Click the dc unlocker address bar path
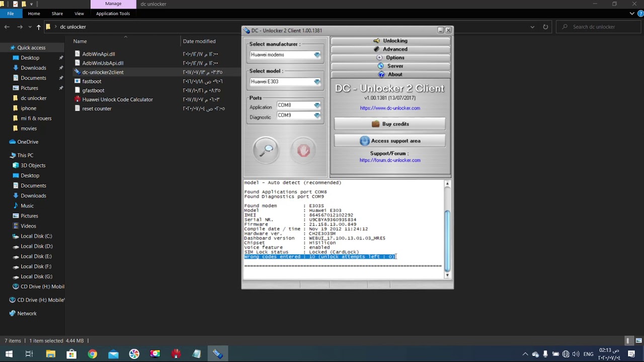 click(x=73, y=27)
